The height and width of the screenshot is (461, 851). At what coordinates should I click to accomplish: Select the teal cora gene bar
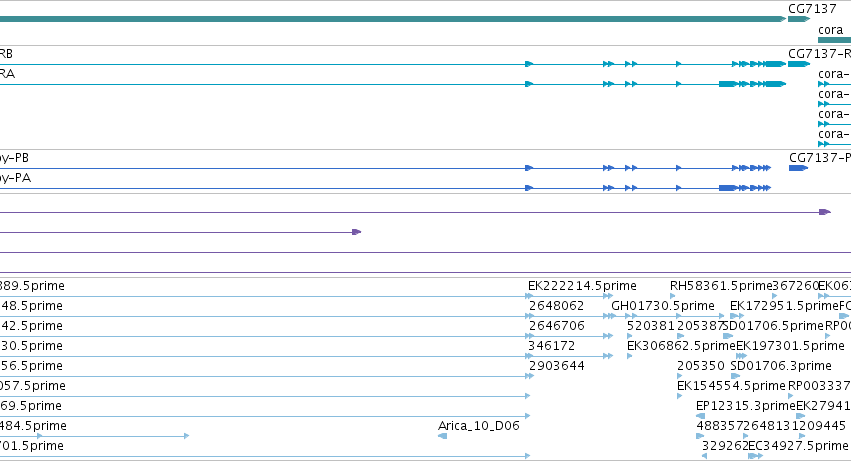coord(834,40)
